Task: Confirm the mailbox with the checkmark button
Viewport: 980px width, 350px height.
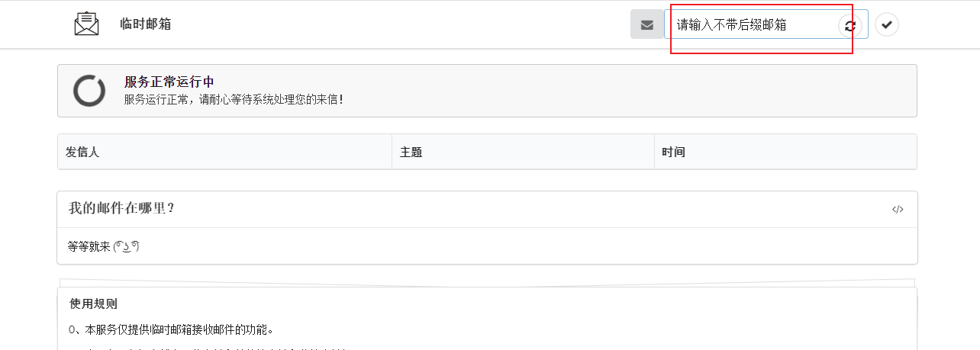Action: coord(886,24)
